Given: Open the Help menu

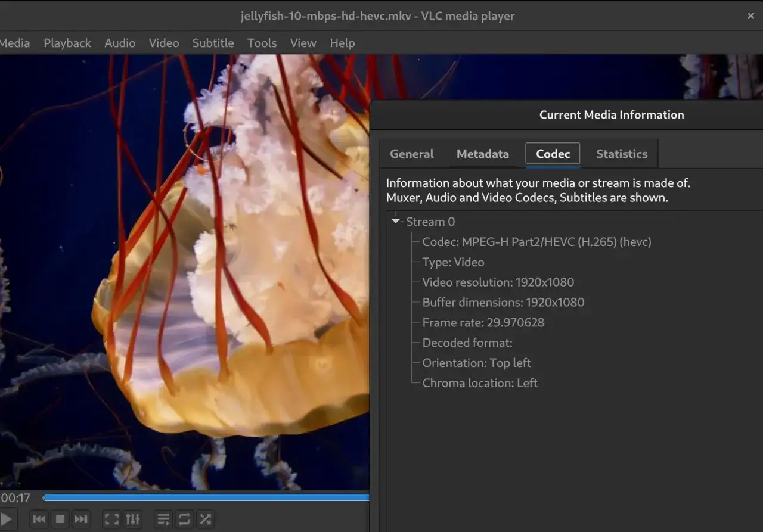Looking at the screenshot, I should click(342, 43).
